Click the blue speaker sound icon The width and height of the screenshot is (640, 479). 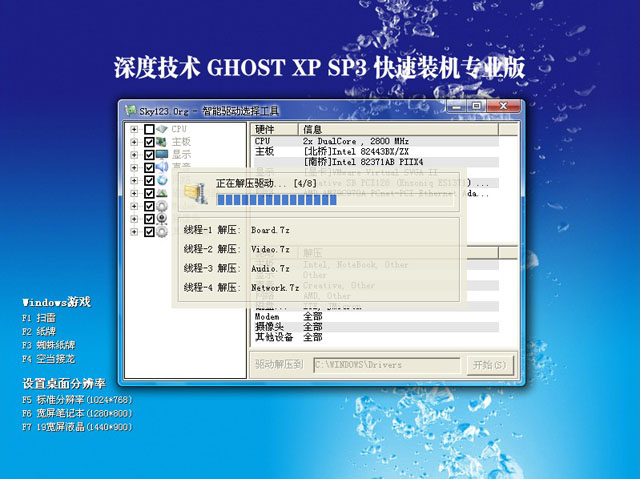point(162,167)
